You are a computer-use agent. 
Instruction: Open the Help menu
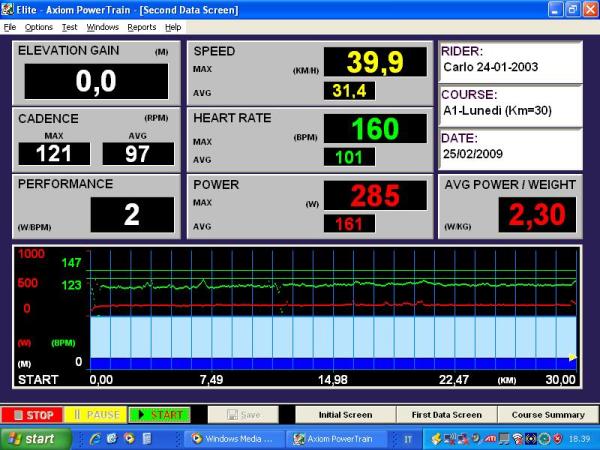(x=173, y=27)
